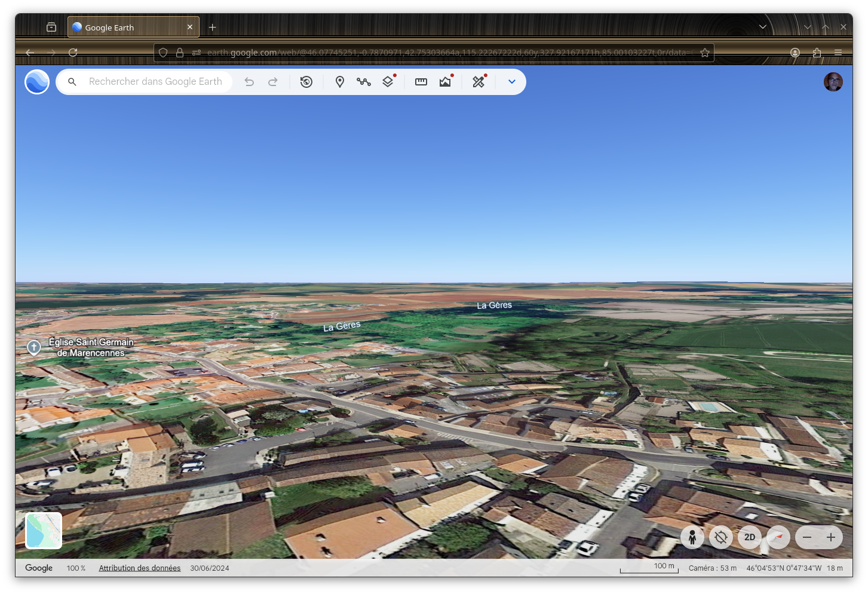The width and height of the screenshot is (868, 594).
Task: Open the map layers panel
Action: pyautogui.click(x=388, y=82)
